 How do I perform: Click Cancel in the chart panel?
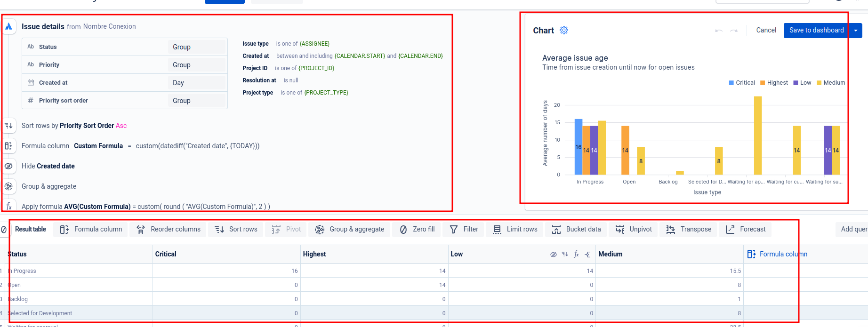tap(766, 30)
